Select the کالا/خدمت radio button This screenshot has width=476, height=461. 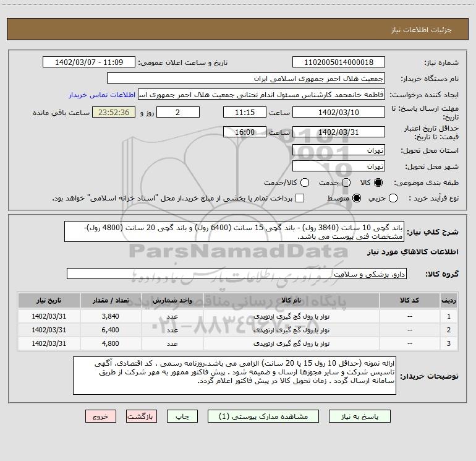tap(305, 183)
